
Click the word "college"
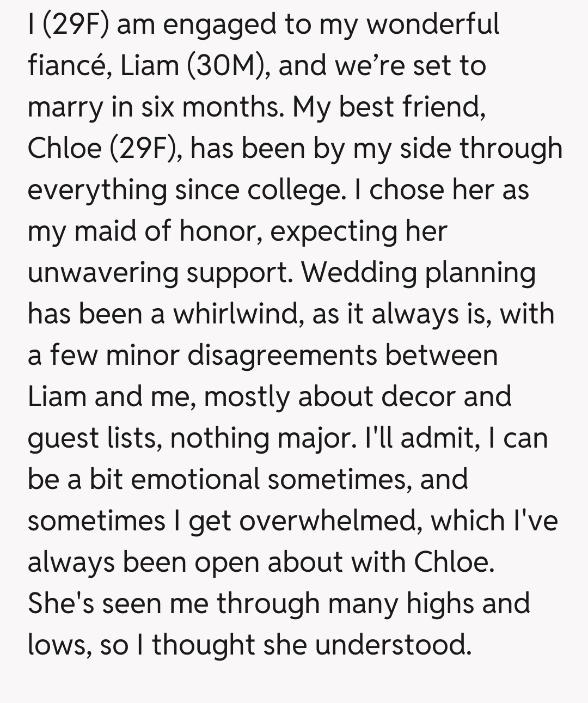tap(291, 190)
